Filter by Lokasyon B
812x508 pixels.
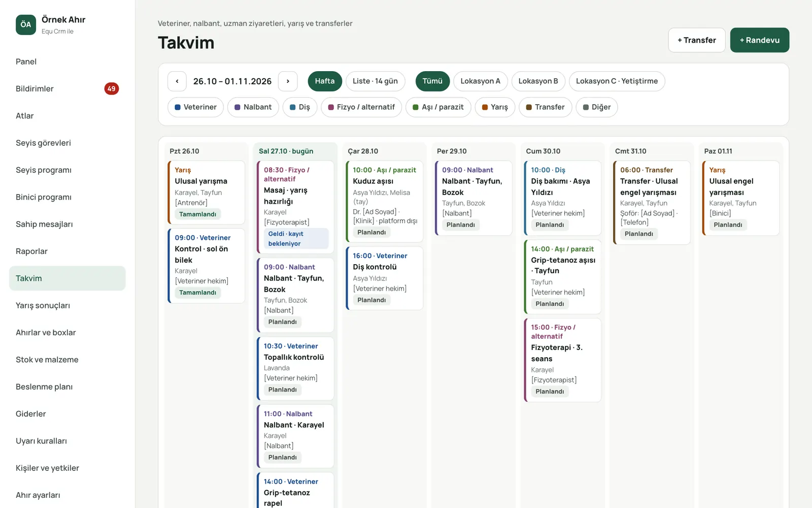point(538,81)
